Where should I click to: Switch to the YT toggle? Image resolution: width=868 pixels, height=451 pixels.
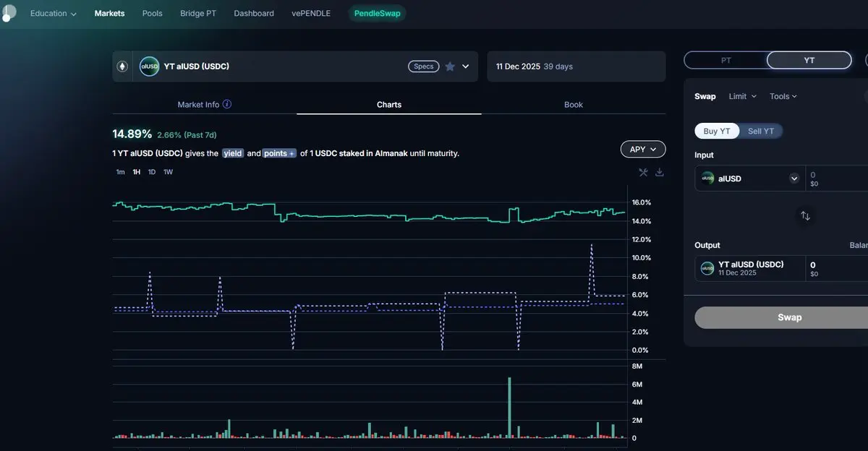coord(809,61)
